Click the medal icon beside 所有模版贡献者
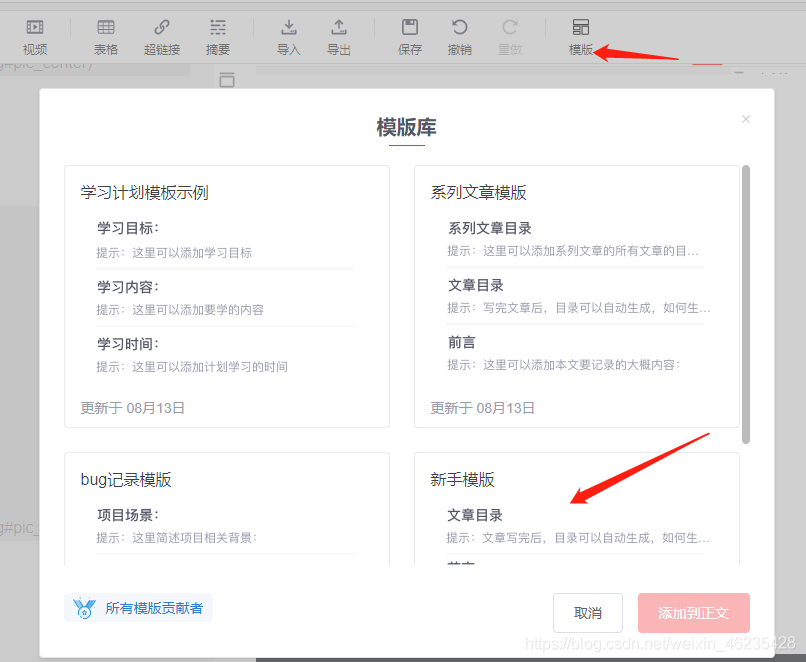 84,608
